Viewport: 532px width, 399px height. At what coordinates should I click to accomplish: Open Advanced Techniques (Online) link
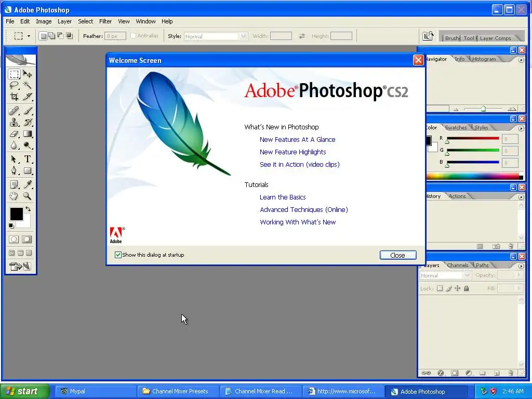[x=304, y=210]
